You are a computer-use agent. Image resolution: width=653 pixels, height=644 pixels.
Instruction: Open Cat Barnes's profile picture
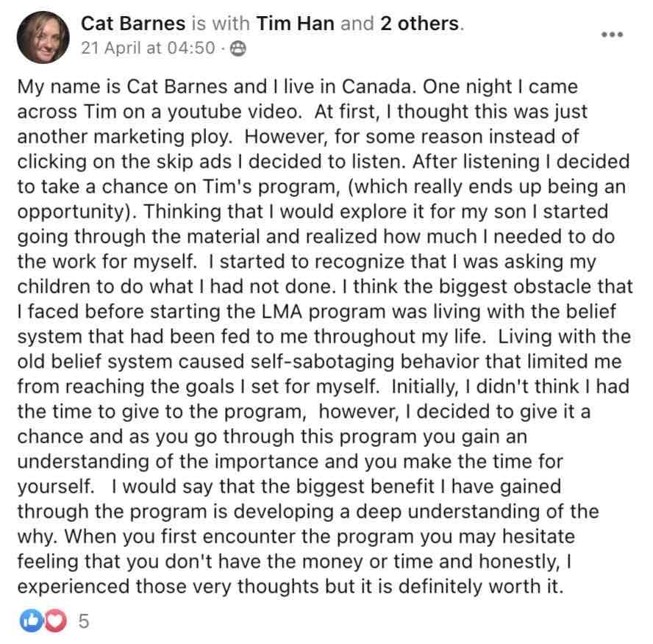coord(43,37)
